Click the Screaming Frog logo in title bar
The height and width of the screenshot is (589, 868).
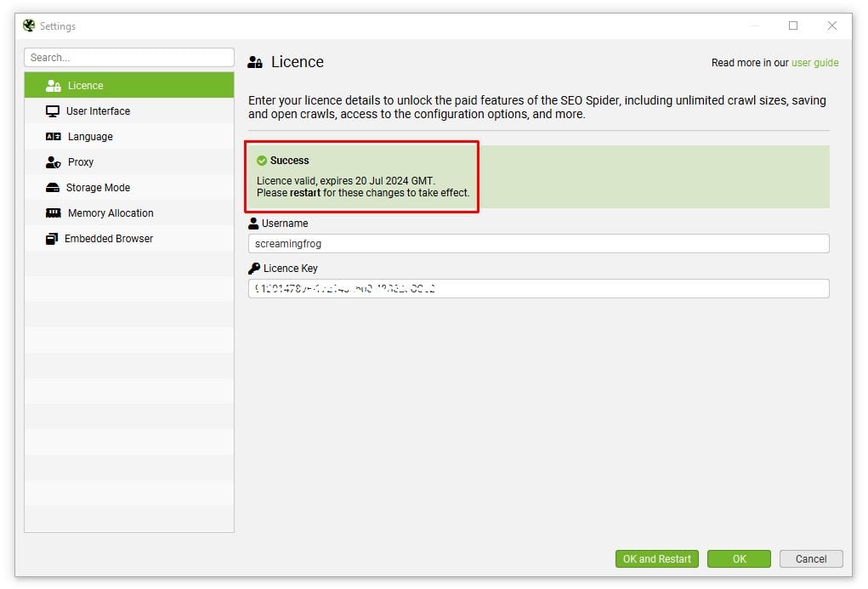(x=27, y=25)
